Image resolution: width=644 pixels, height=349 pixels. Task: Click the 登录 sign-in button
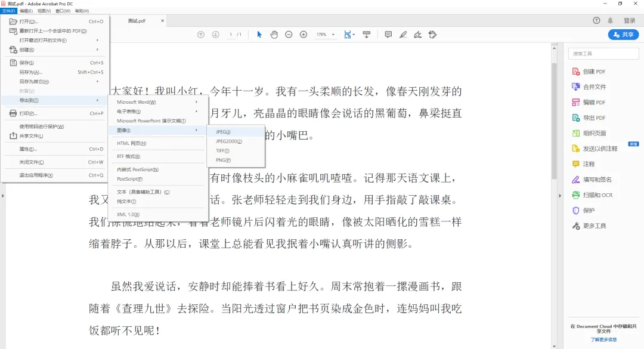click(629, 20)
